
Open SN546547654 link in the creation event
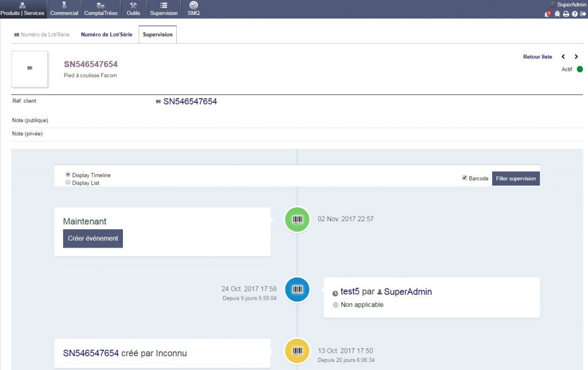point(91,353)
